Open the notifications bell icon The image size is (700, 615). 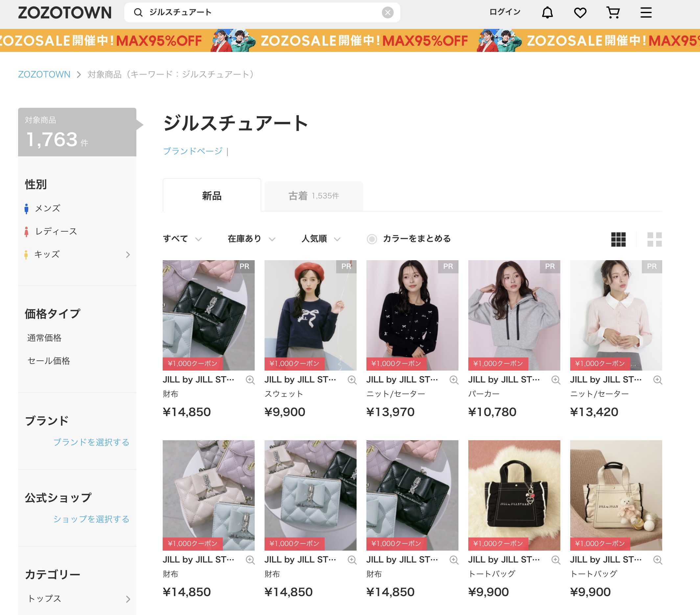(x=547, y=13)
